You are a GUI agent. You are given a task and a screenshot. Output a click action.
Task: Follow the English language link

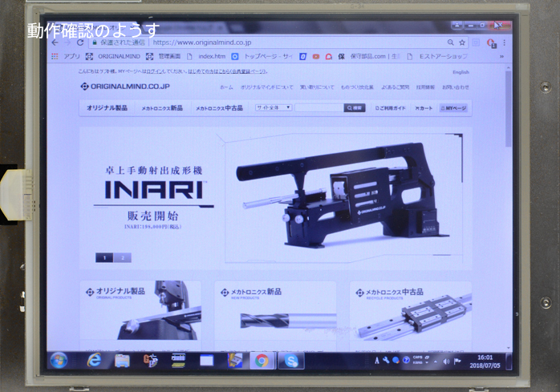click(461, 72)
